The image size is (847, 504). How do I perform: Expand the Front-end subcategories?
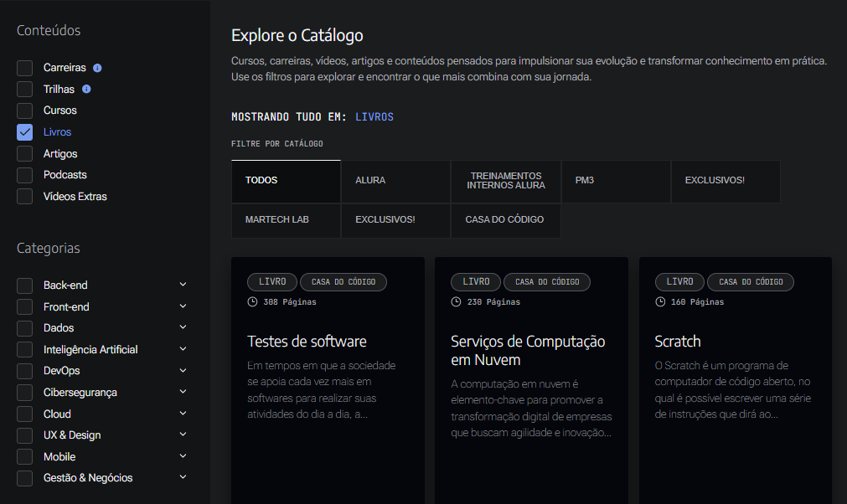pyautogui.click(x=183, y=306)
